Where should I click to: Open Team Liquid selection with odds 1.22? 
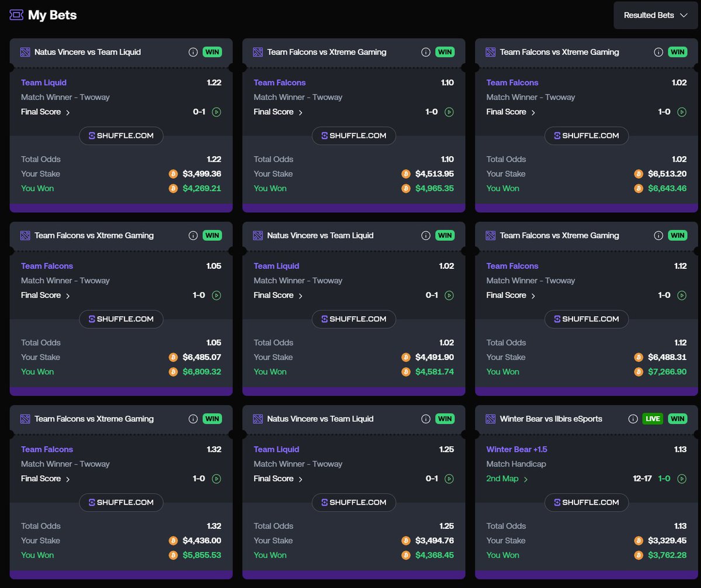pyautogui.click(x=44, y=83)
